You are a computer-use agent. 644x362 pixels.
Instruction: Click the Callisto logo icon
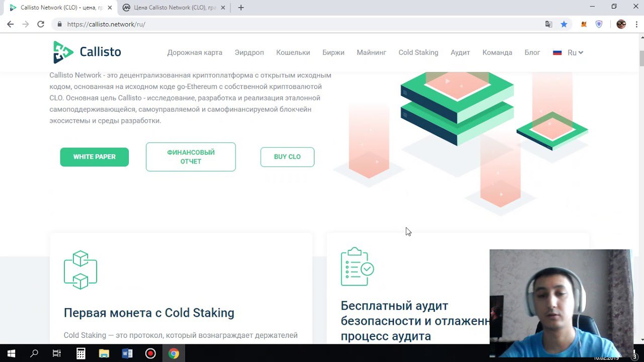pyautogui.click(x=63, y=52)
